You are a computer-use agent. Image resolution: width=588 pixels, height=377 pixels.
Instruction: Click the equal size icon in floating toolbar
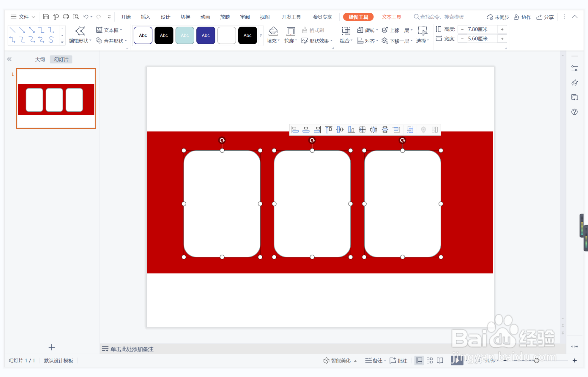(396, 130)
